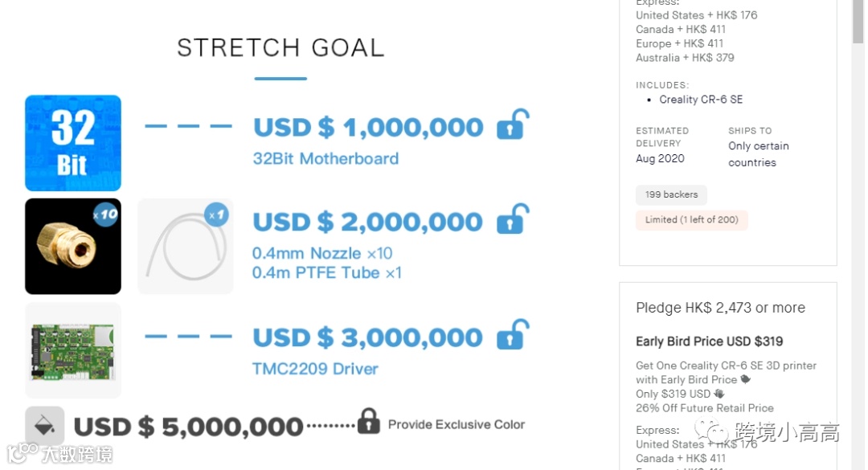Viewport: 868px width, 470px height.
Task: Click the page's vertical scrollbar thumb
Action: tap(858, 24)
